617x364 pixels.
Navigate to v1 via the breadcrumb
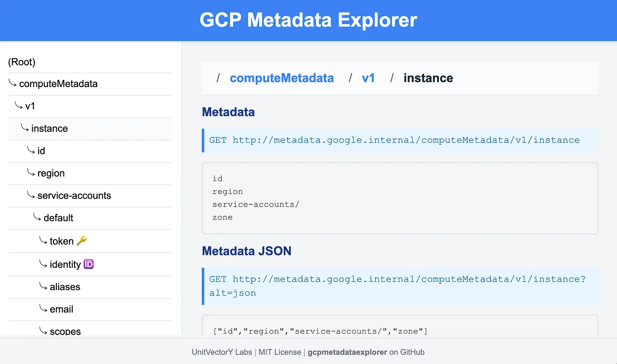click(368, 78)
